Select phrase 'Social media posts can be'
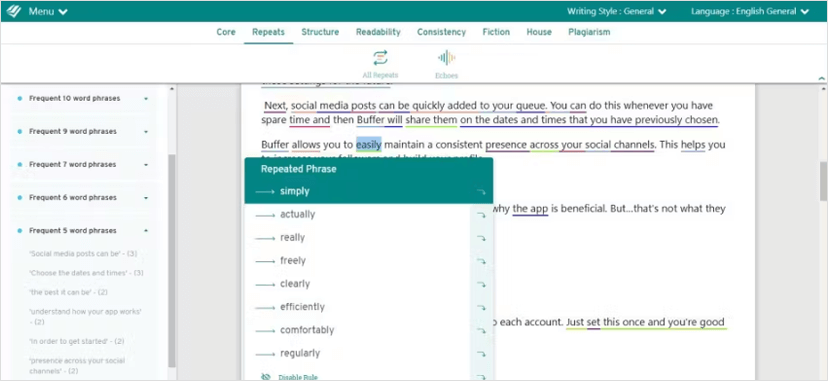The image size is (828, 381). 83,254
